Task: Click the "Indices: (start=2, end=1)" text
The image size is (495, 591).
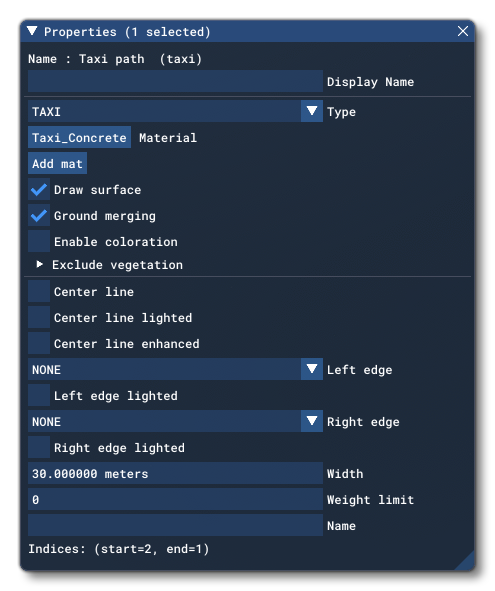Action: tap(118, 549)
